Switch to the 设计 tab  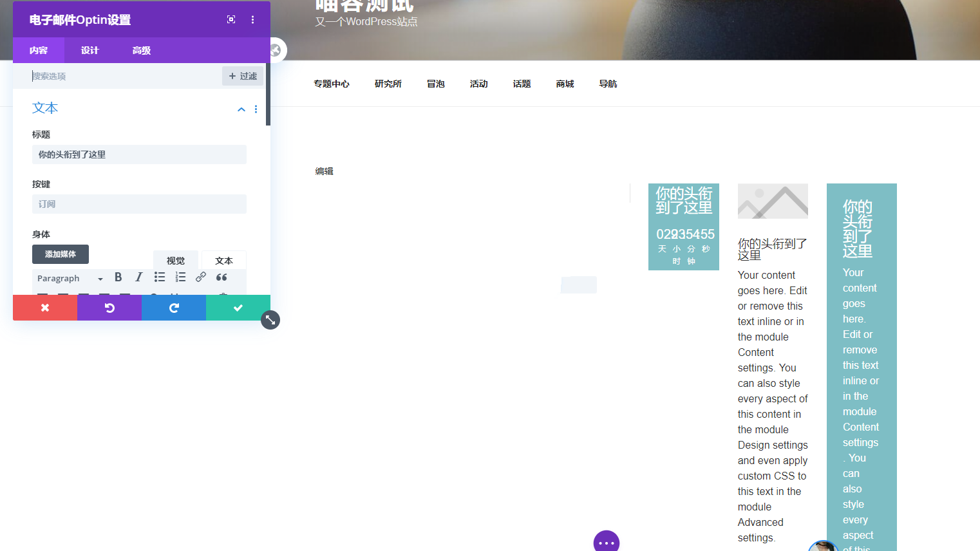[90, 50]
